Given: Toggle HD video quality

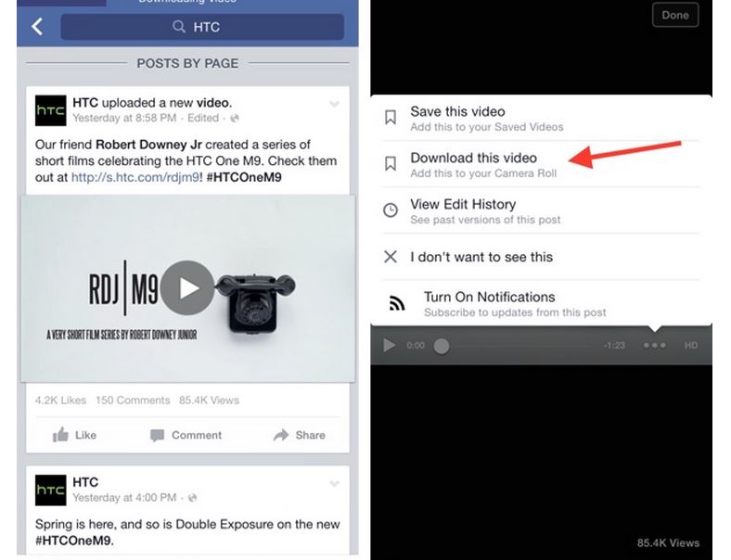Looking at the screenshot, I should [x=691, y=345].
